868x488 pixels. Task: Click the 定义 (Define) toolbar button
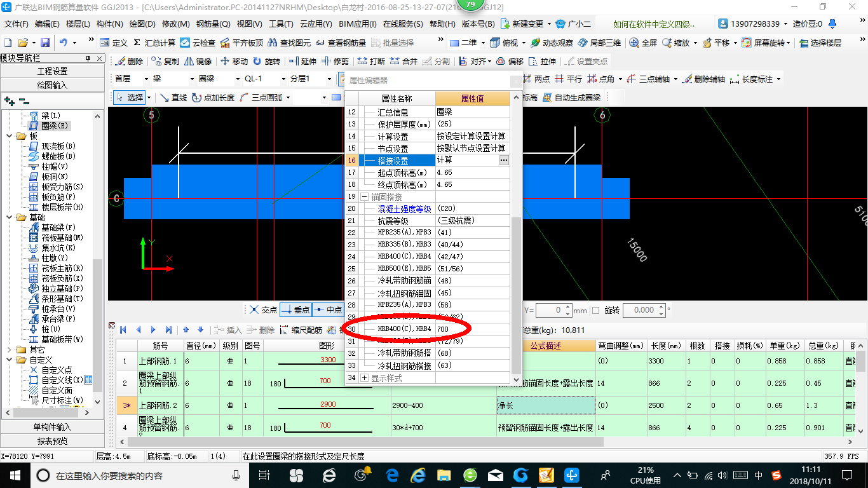pyautogui.click(x=114, y=43)
